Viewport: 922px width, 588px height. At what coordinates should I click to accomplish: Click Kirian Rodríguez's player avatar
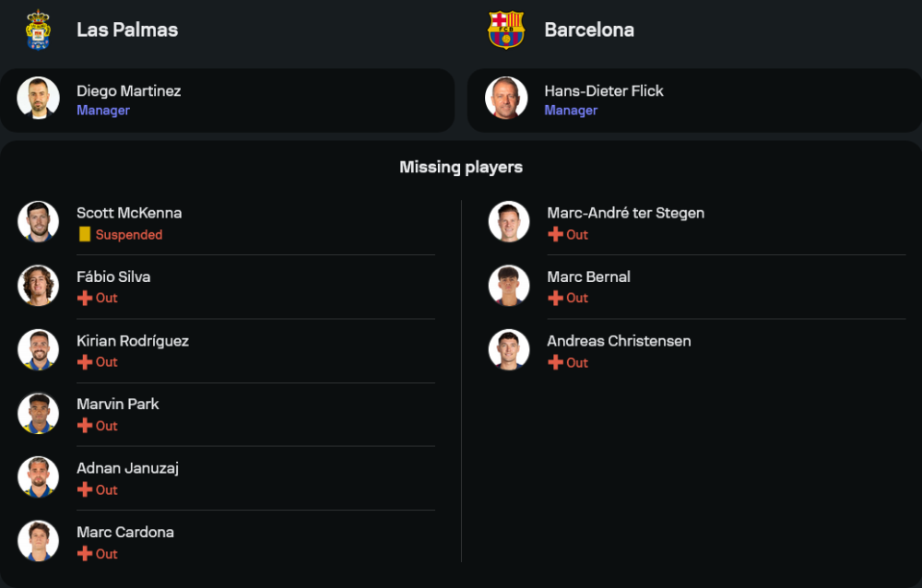coord(38,350)
